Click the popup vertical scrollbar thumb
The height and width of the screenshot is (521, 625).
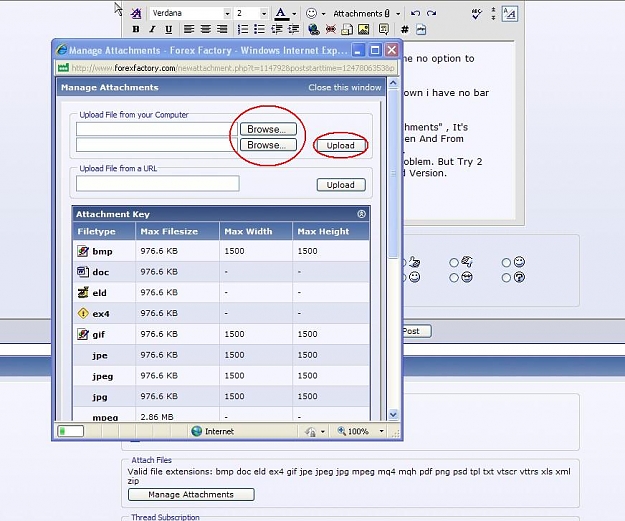click(x=393, y=174)
